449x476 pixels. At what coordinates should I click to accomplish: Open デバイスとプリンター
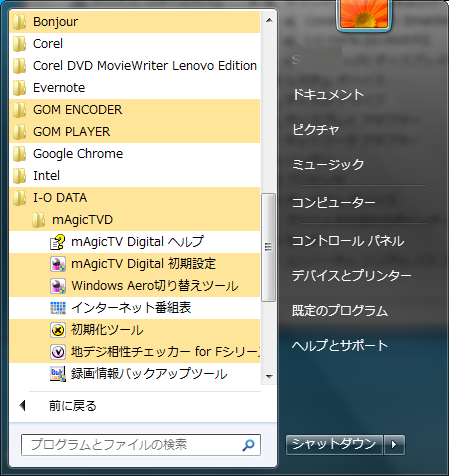tap(352, 276)
